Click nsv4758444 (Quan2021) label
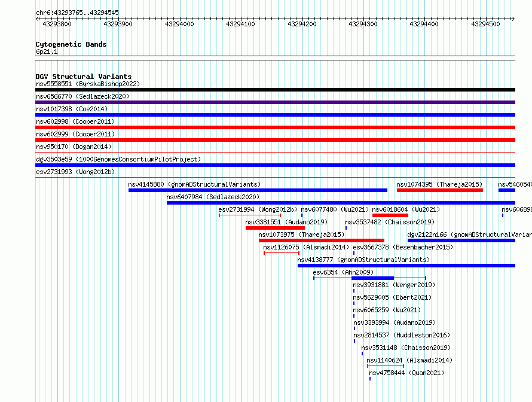532x402 pixels. click(x=406, y=373)
